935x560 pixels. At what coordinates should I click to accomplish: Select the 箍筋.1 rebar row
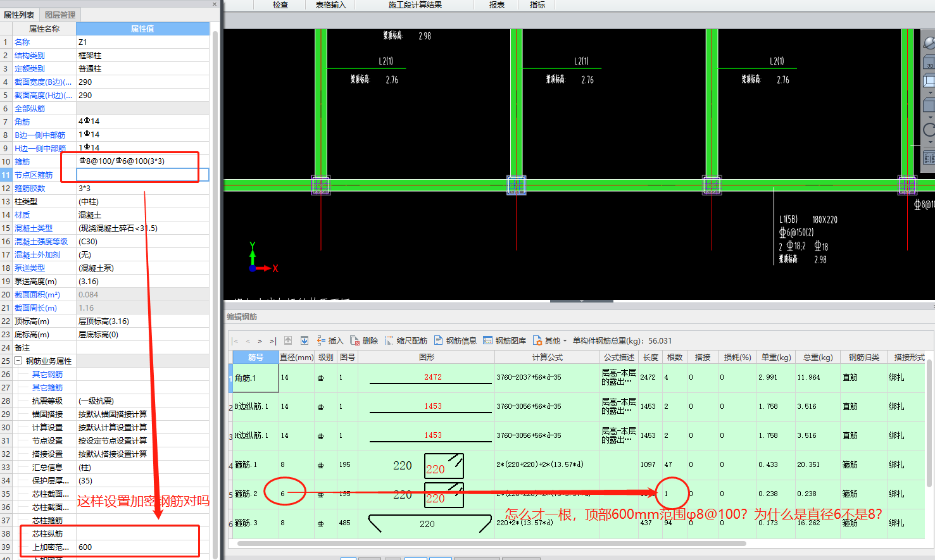click(256, 465)
